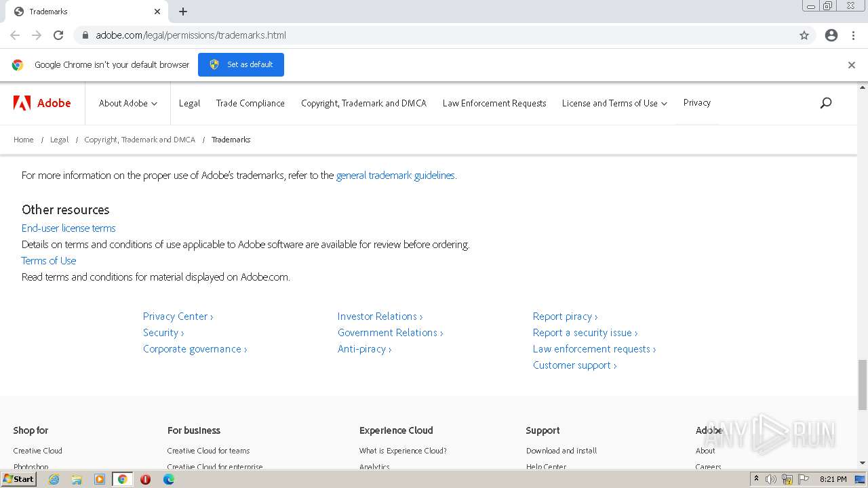Reload the page
868x488 pixels.
click(x=58, y=35)
